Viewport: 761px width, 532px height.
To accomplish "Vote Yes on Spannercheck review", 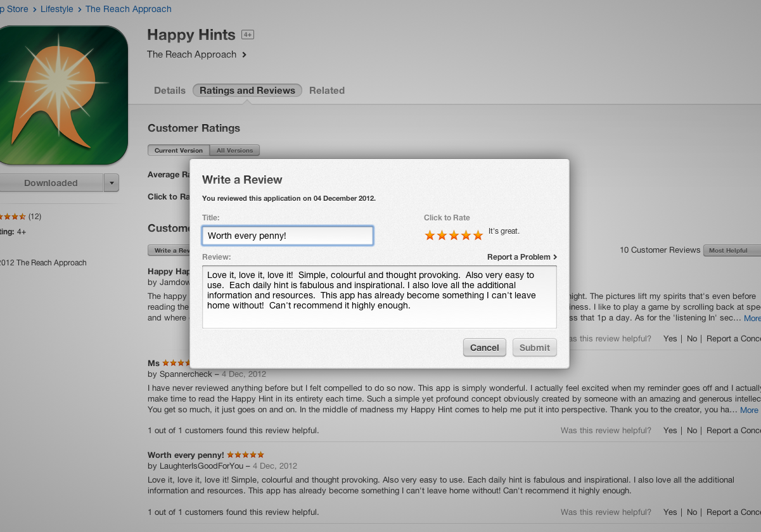I will (x=670, y=431).
